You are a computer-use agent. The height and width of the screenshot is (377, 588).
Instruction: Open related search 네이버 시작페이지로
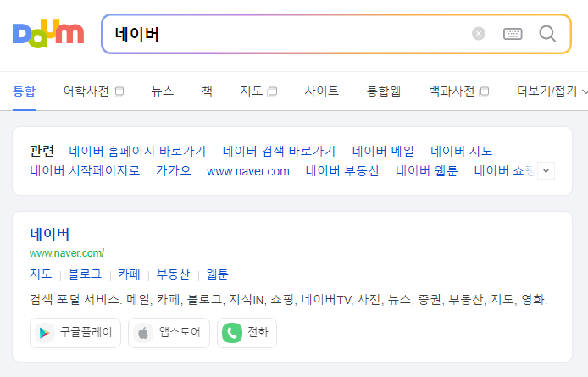(x=85, y=170)
